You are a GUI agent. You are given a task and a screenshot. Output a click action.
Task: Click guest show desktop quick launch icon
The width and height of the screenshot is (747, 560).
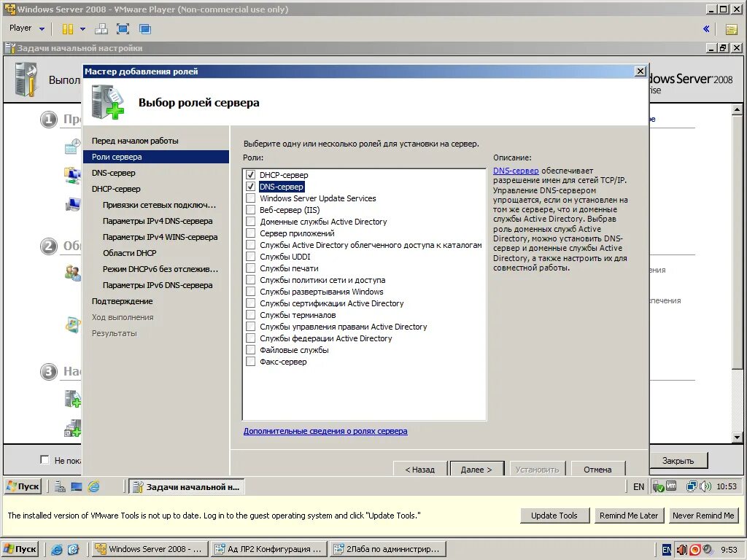click(x=76, y=486)
